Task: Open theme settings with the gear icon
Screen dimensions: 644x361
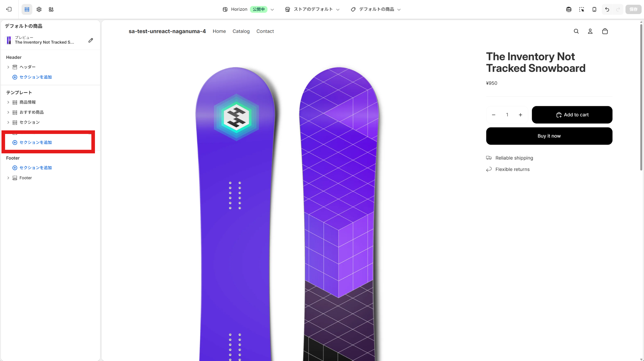Action: 39,9
